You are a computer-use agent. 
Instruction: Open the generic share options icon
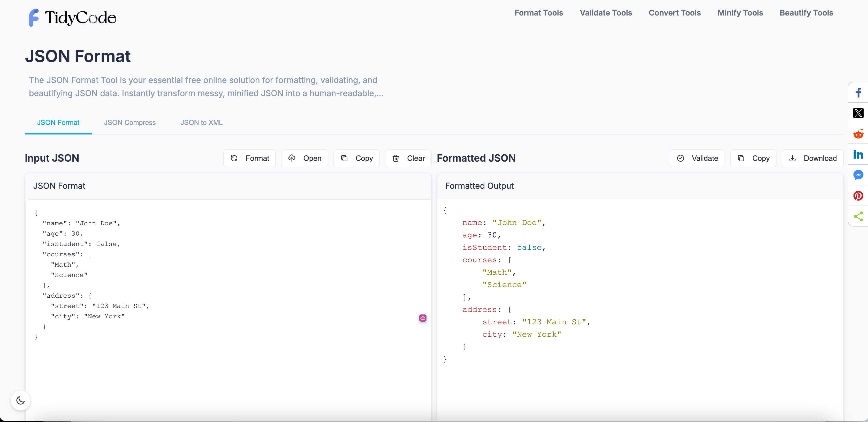(x=858, y=216)
